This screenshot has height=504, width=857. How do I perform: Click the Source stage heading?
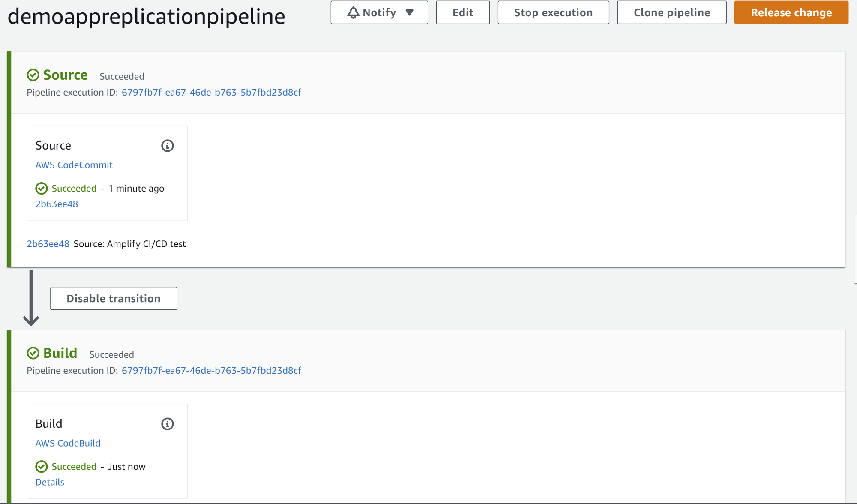(x=65, y=75)
